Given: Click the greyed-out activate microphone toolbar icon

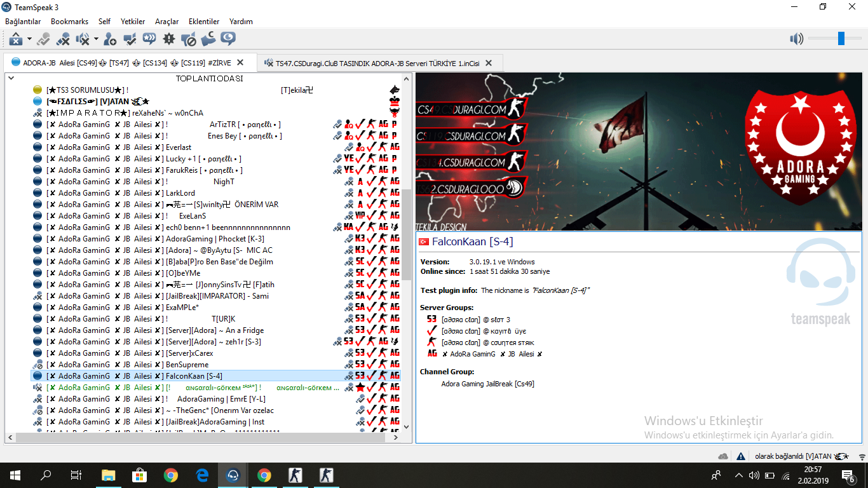Looking at the screenshot, I should (x=43, y=39).
